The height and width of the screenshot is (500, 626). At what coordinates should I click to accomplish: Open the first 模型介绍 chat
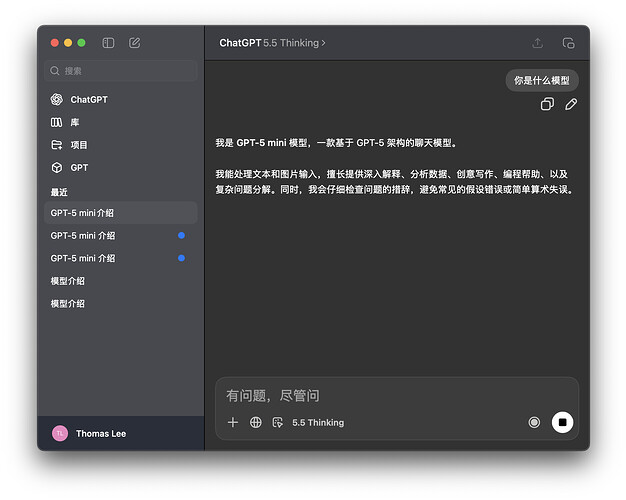click(121, 281)
